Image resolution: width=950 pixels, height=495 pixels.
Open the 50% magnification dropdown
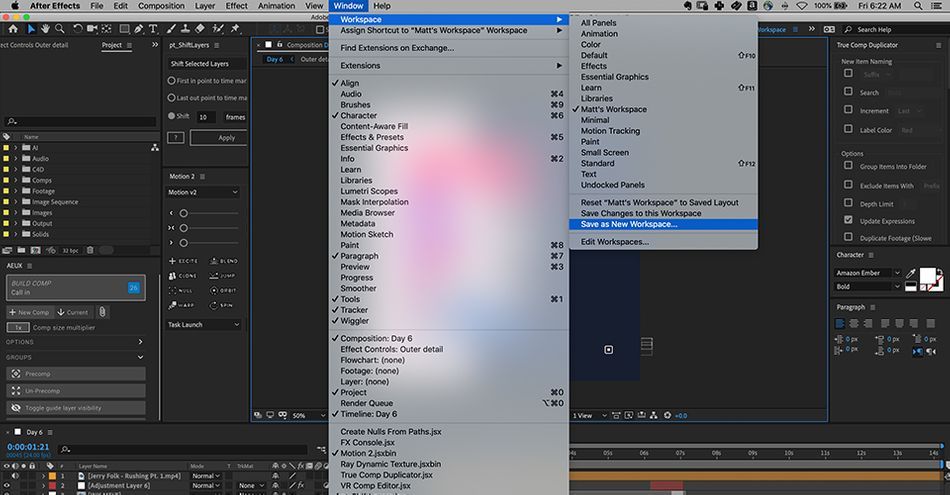click(x=309, y=416)
